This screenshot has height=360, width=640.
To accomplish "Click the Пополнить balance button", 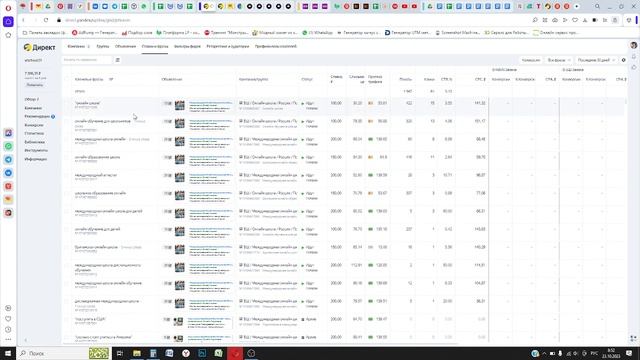I will click(35, 85).
